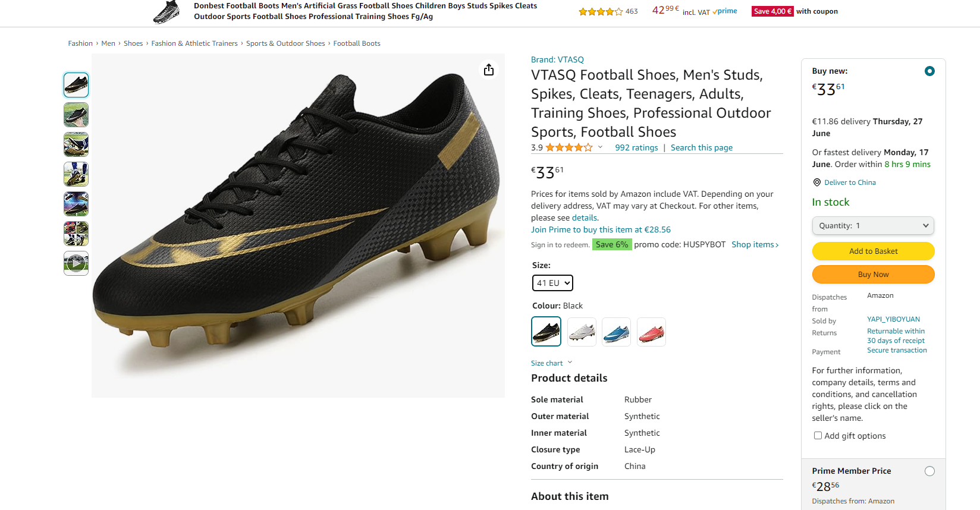This screenshot has height=510, width=980.
Task: Add the shoes to basket
Action: [873, 251]
